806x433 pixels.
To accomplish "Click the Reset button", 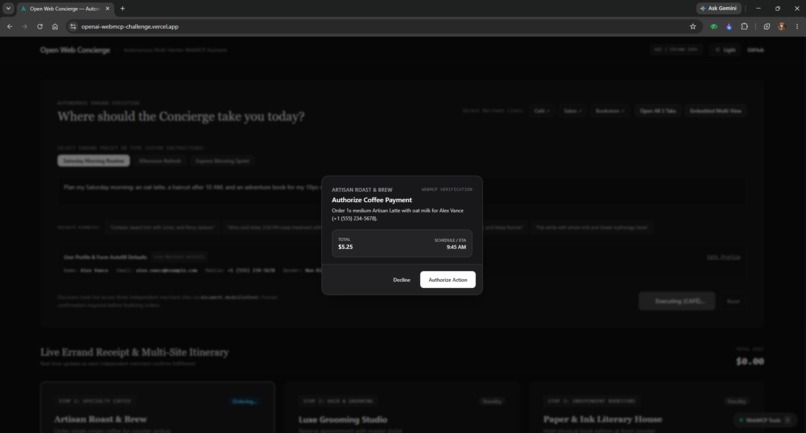I will 733,301.
